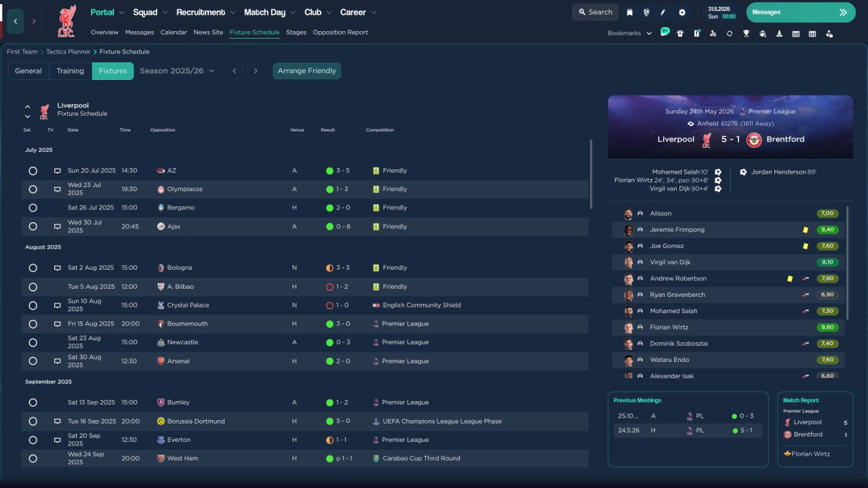Screen dimensions: 868x488
Task: Click the refresh arrows icon in bookmarks bar
Action: (730, 33)
